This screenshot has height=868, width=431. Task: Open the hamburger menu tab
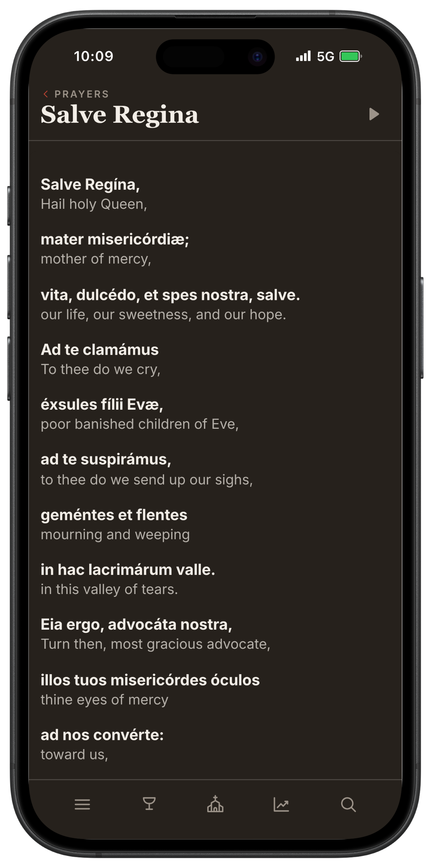click(82, 804)
